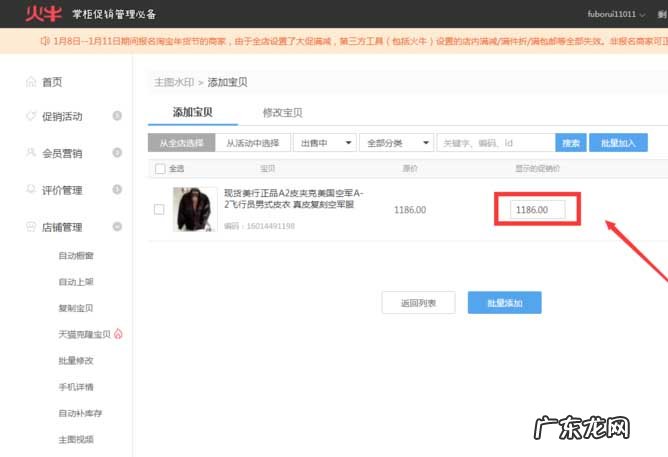668x457 pixels.
Task: Click 主图水印 breadcrumb link
Action: pyautogui.click(x=174, y=82)
